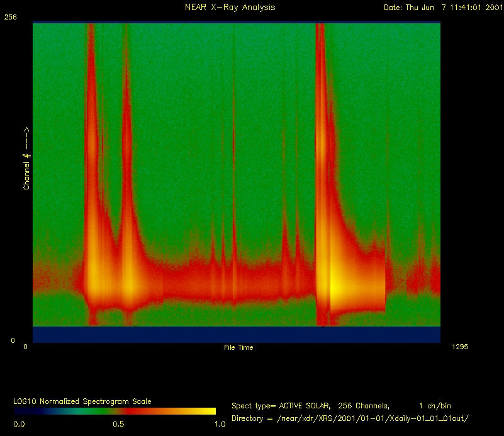Click the 0.5 tick label under color scale
The image size is (504, 436).
[118, 424]
